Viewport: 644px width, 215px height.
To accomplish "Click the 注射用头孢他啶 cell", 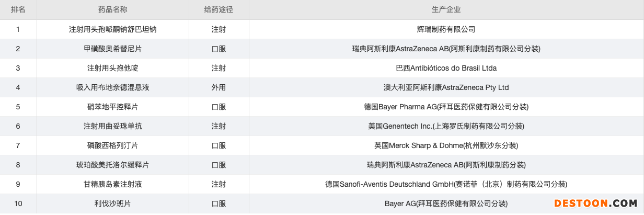I will tap(112, 68).
